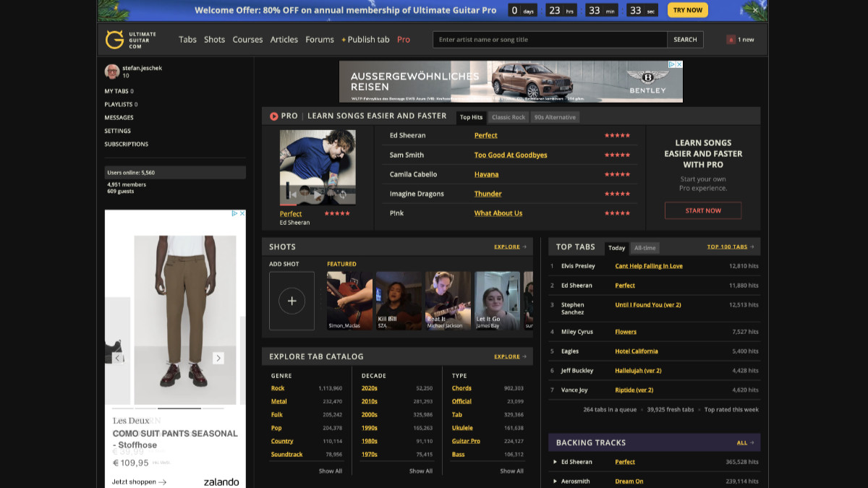Click the Ultimate Guitar logo icon

click(x=114, y=39)
